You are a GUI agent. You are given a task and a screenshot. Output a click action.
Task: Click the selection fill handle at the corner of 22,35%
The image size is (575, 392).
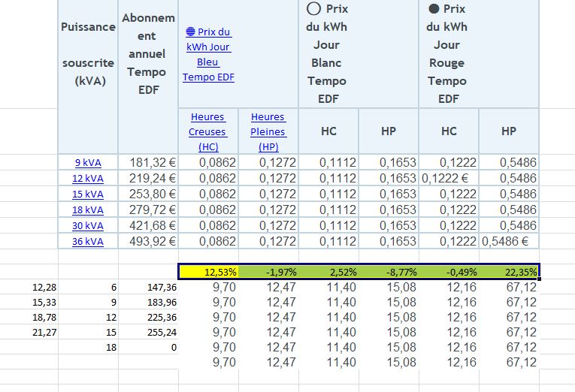click(539, 279)
